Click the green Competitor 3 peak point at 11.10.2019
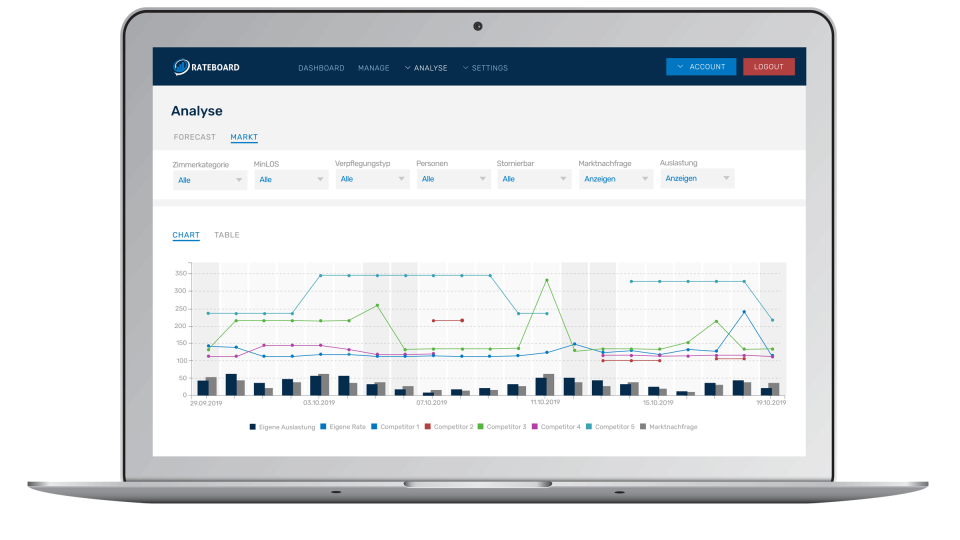 point(547,280)
